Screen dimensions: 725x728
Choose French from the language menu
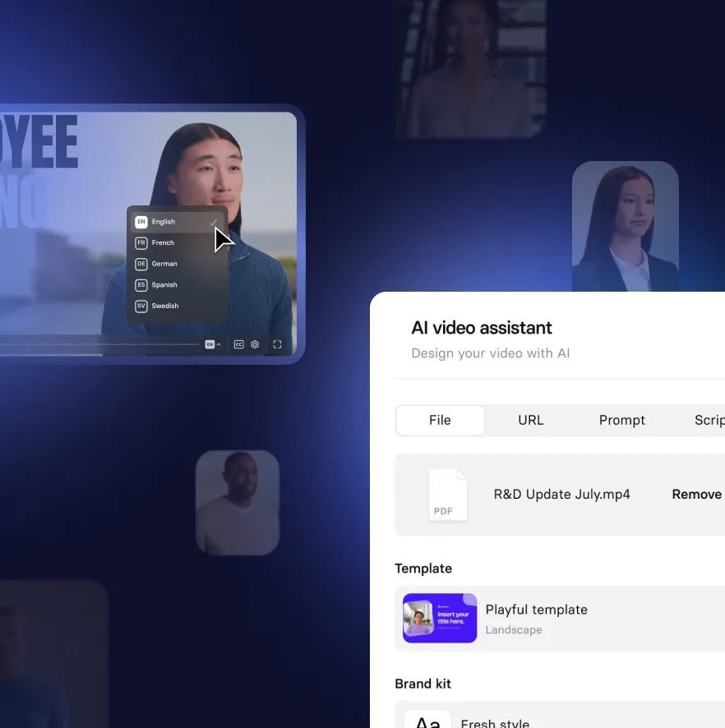tap(163, 243)
